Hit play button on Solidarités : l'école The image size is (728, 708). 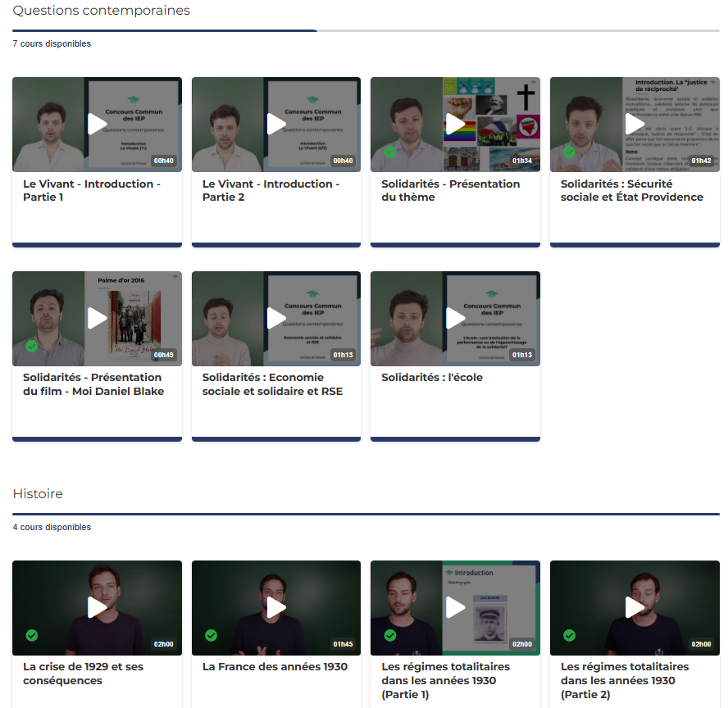tap(455, 318)
